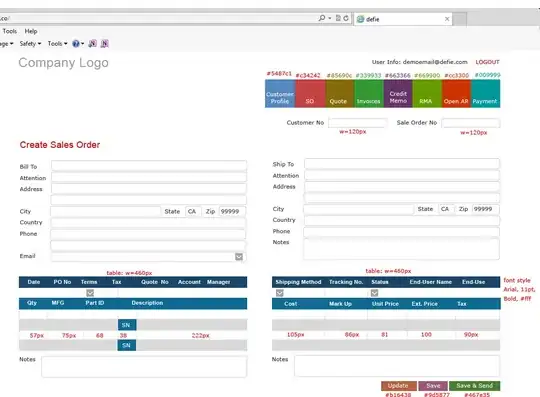Toggle the Status checkbox in shipping table
The width and height of the screenshot is (540, 397).
pos(374,293)
